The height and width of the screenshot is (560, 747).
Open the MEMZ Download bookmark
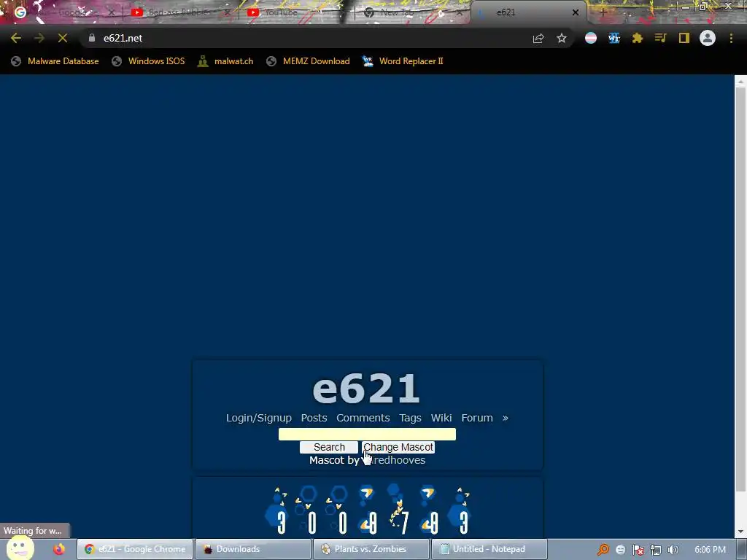click(309, 61)
